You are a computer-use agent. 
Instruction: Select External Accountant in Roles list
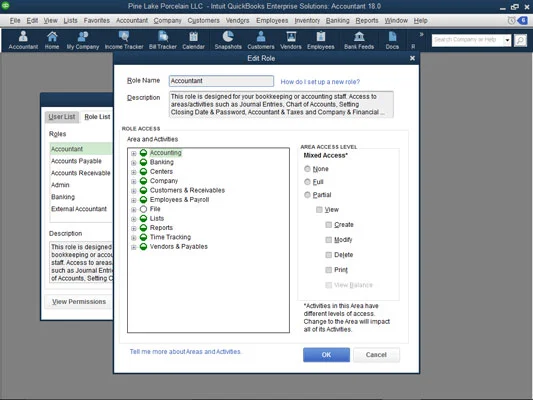point(81,209)
